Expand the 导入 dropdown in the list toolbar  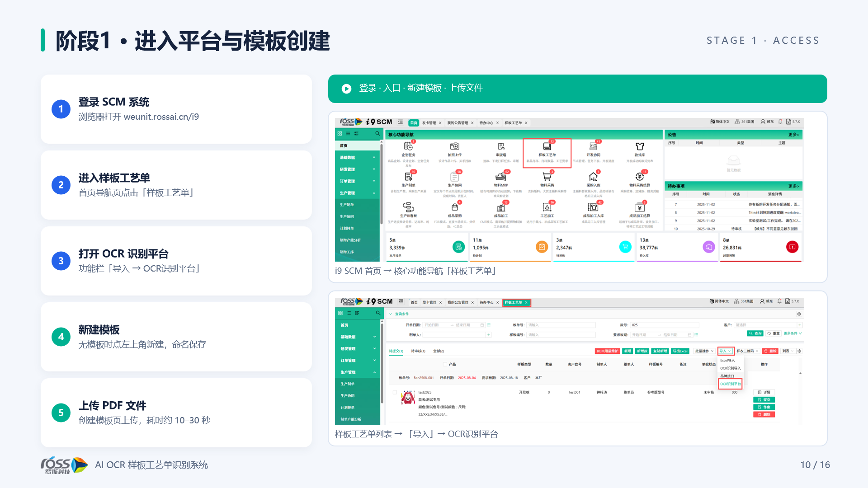(726, 351)
